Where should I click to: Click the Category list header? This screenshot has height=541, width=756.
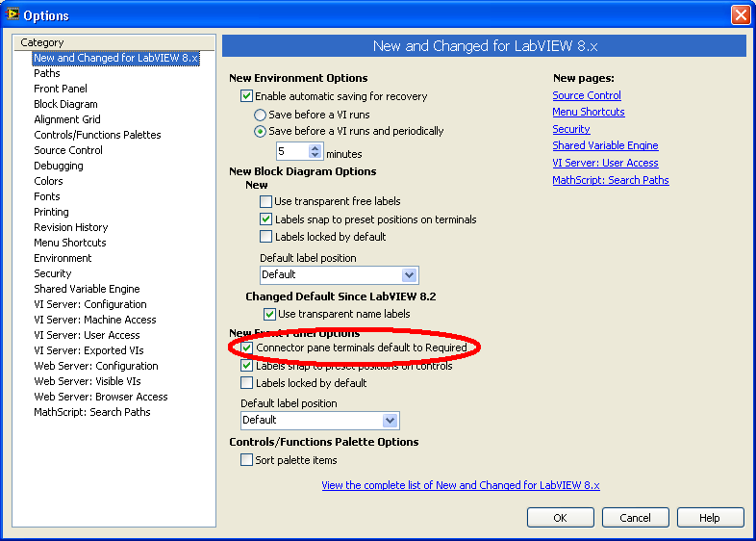tap(113, 42)
